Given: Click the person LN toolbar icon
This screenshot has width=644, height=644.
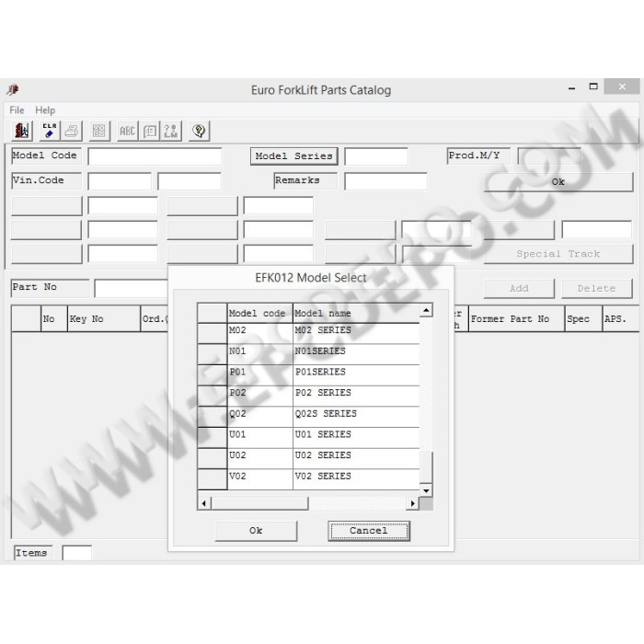Looking at the screenshot, I should (171, 131).
